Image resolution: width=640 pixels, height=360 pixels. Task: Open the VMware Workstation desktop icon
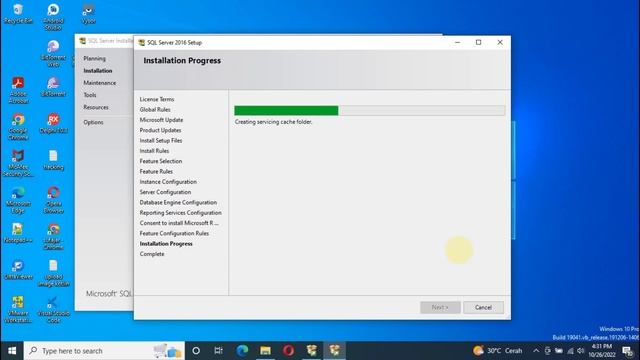18,309
